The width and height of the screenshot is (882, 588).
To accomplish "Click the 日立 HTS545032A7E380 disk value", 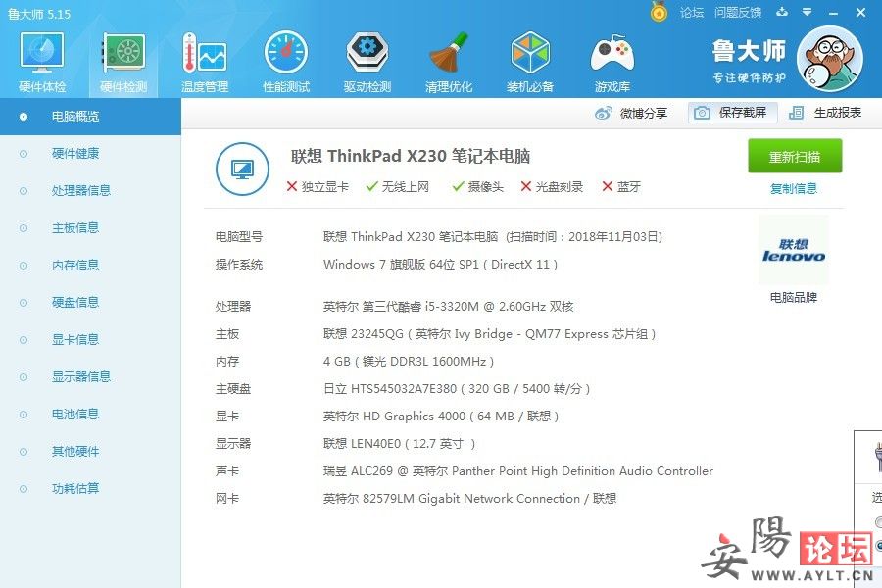I will pos(457,389).
